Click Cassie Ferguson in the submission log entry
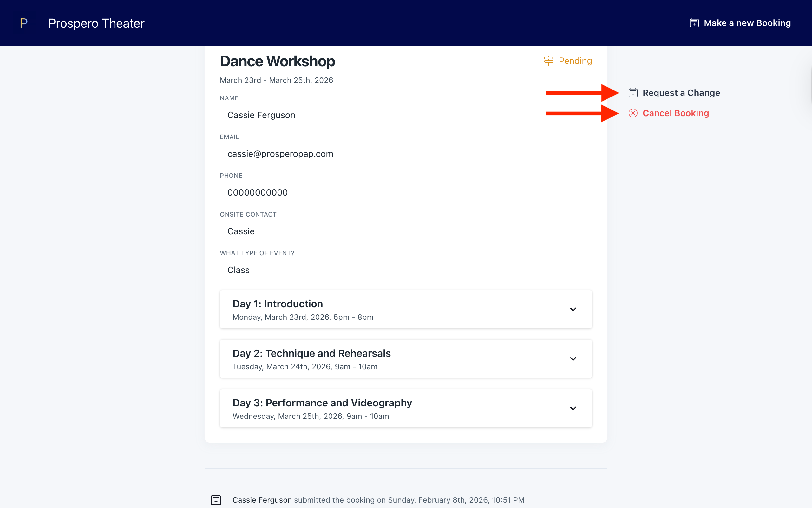Viewport: 812px width, 508px height. [262, 500]
